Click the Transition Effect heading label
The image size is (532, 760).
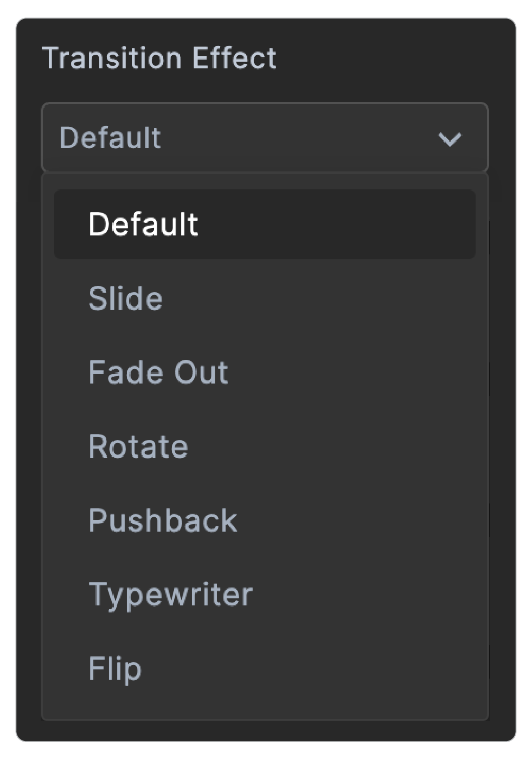point(159,58)
